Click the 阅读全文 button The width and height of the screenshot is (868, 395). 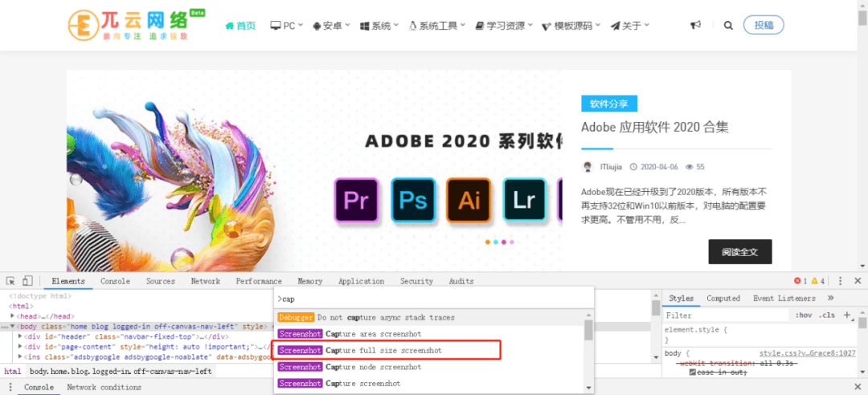coord(739,252)
